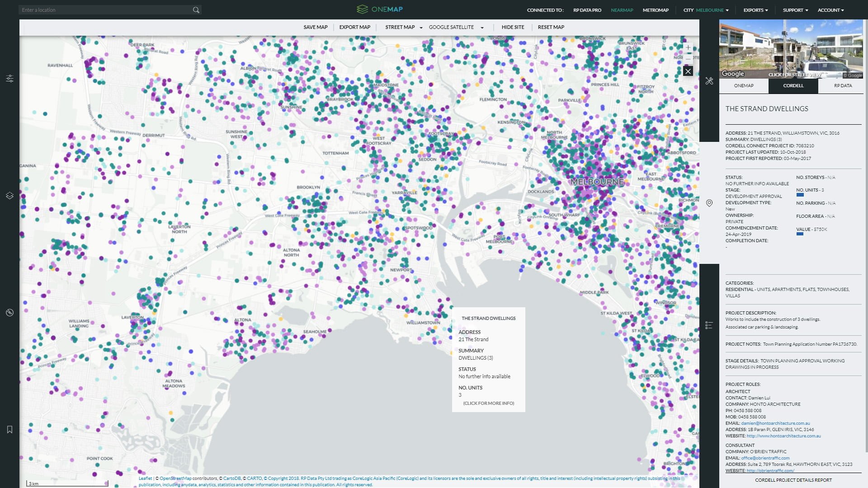Open the map filters panel
The width and height of the screenshot is (868, 488).
coord(9,78)
